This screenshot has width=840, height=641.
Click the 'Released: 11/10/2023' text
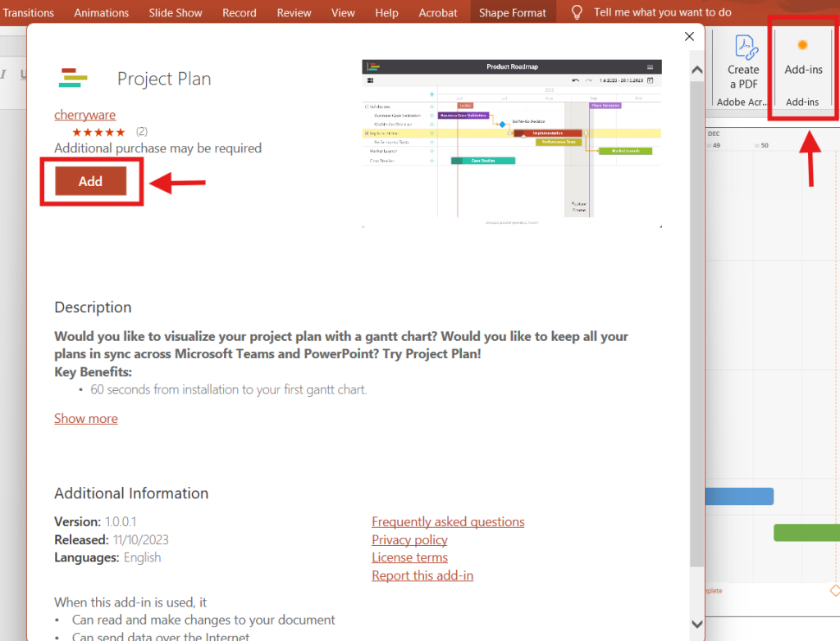(x=112, y=540)
